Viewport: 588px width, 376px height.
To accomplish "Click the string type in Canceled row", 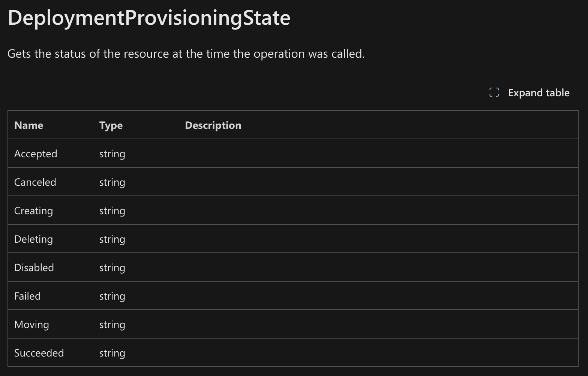I will pyautogui.click(x=112, y=182).
